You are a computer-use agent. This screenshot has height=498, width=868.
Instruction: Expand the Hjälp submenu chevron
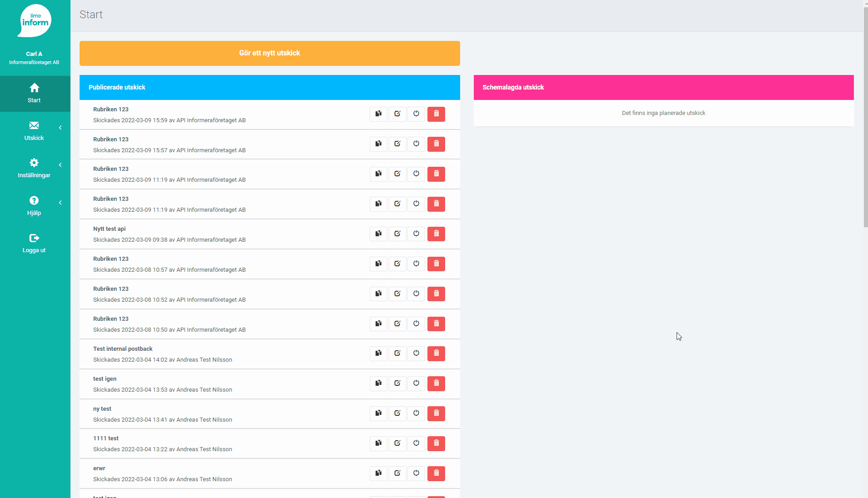pos(60,203)
